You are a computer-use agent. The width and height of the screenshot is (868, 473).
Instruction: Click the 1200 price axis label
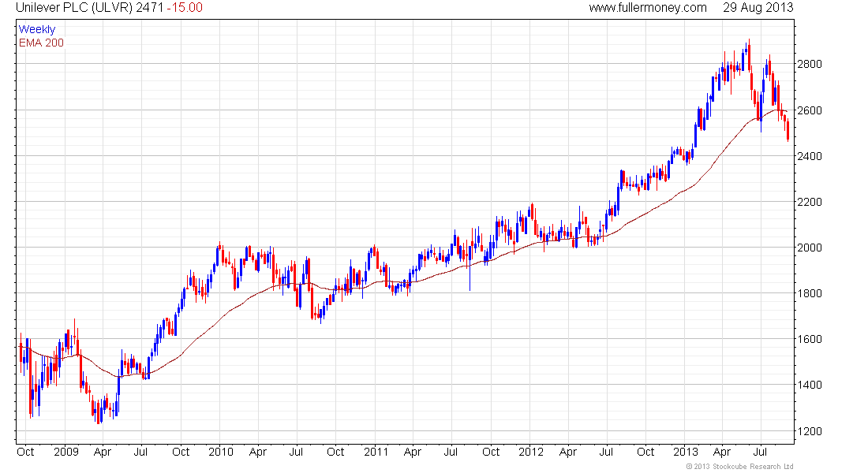810,431
